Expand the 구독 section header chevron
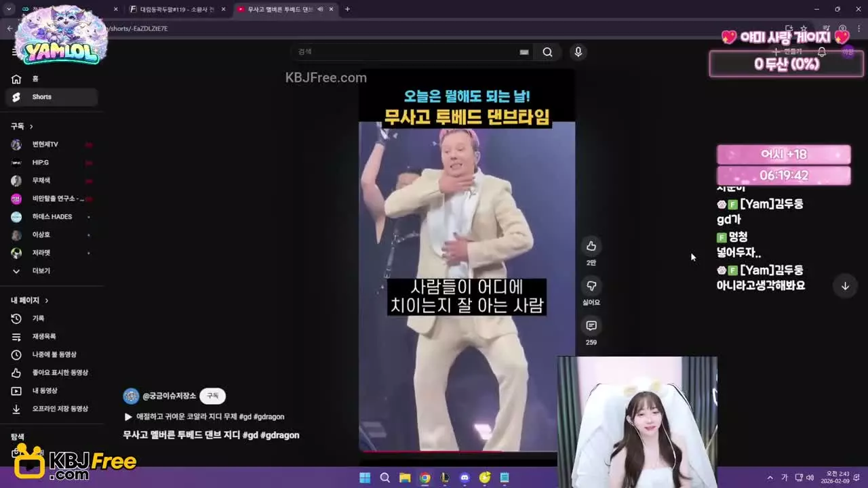The image size is (868, 488). 31,127
